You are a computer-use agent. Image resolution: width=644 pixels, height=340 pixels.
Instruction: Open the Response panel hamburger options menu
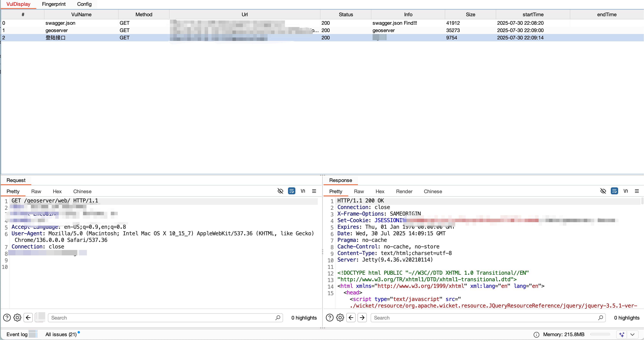pyautogui.click(x=637, y=191)
